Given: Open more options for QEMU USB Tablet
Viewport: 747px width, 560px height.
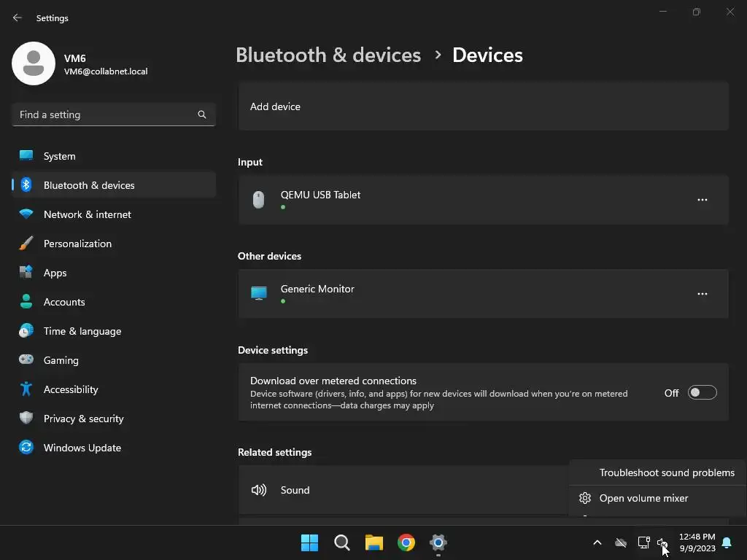Looking at the screenshot, I should pyautogui.click(x=702, y=200).
